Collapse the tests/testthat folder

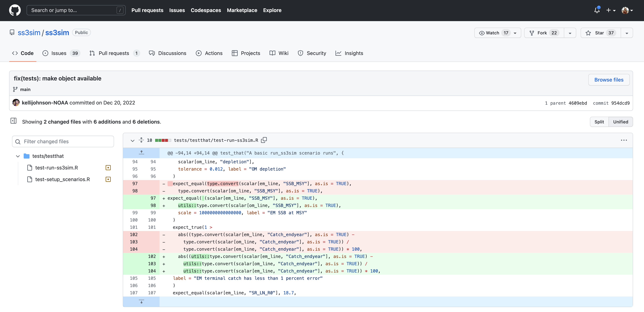tap(18, 156)
